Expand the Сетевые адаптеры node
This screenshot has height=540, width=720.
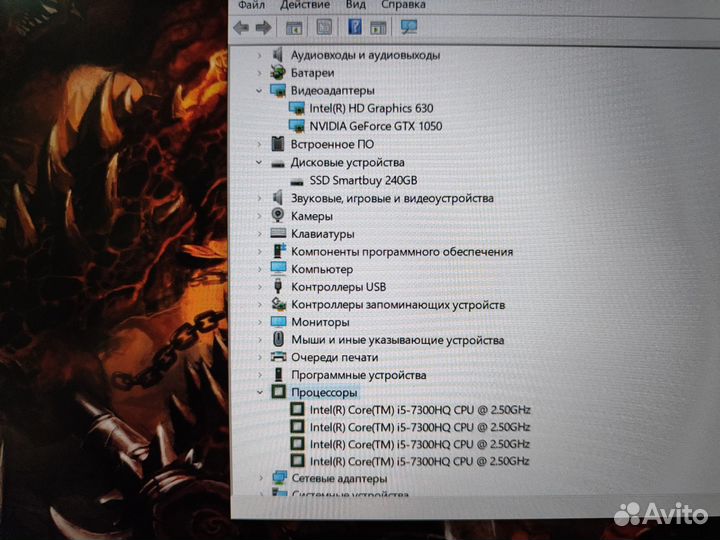click(x=261, y=478)
